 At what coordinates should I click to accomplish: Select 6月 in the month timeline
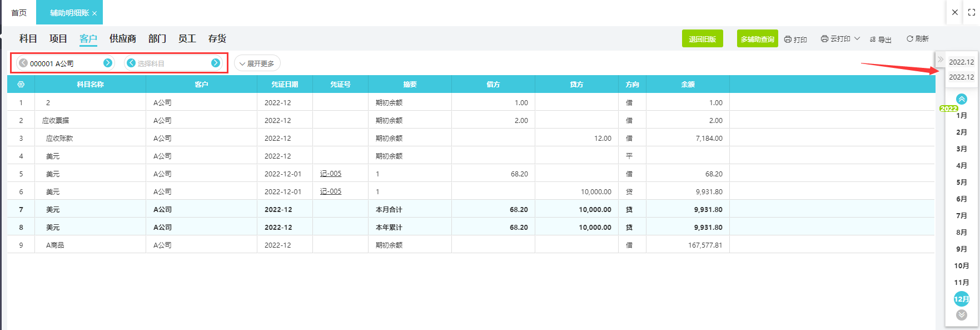tap(962, 199)
